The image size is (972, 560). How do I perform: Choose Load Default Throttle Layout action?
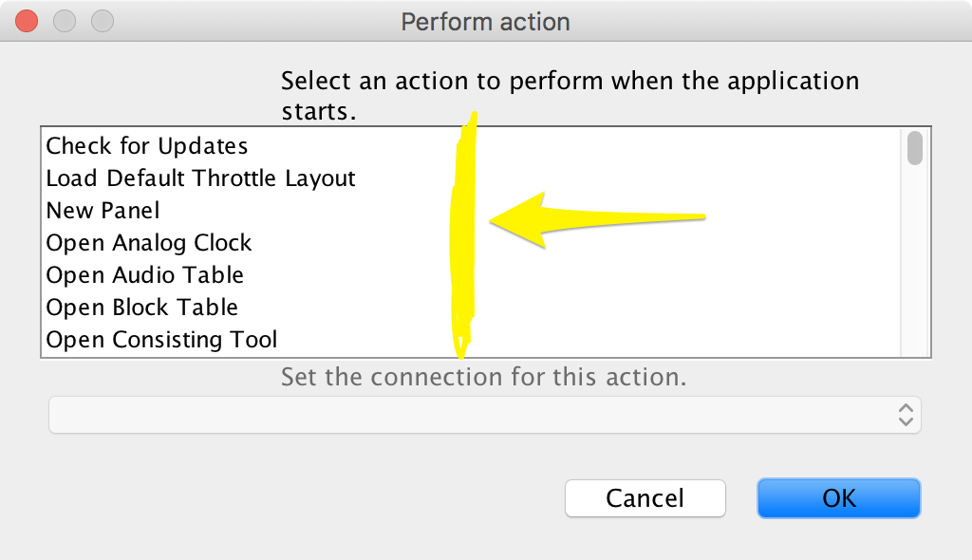(x=200, y=178)
